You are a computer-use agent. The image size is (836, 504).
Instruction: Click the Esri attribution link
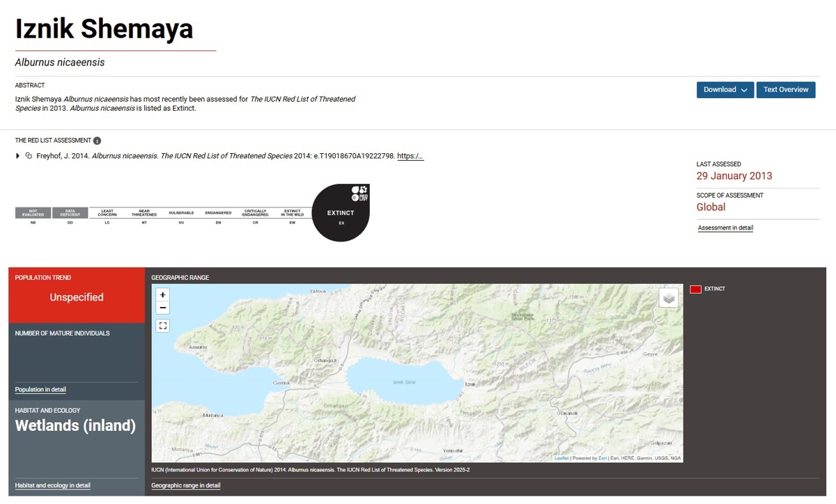[602, 458]
